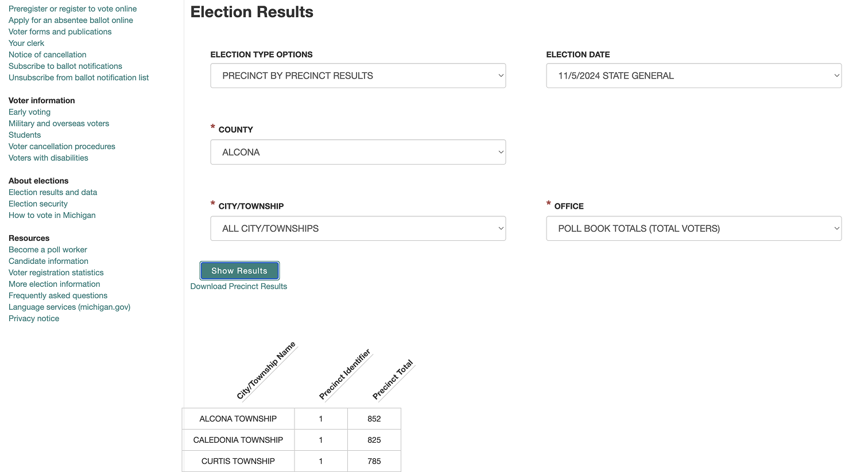Open Become a poll worker link
The image size is (868, 472).
point(48,249)
